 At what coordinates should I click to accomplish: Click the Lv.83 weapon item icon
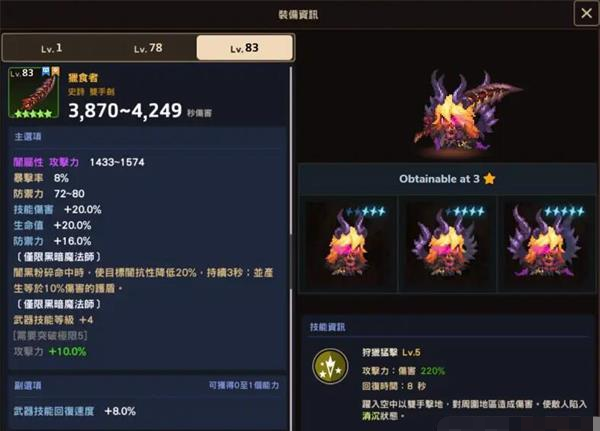(x=34, y=92)
